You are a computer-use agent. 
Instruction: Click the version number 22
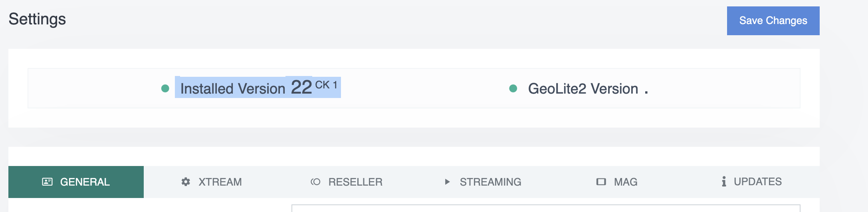pyautogui.click(x=301, y=87)
